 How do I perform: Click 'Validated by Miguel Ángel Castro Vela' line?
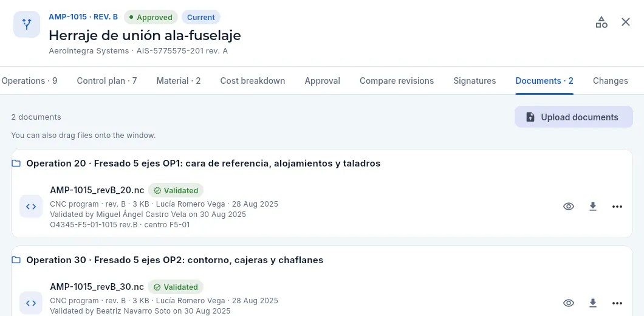point(148,214)
